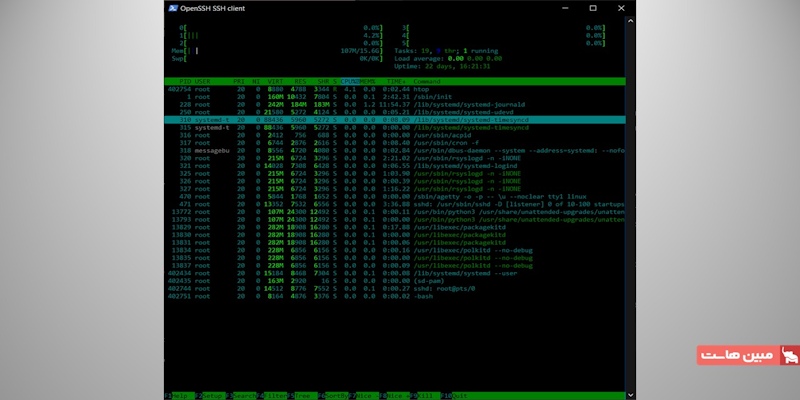
Task: Click the PowerShell icon in the title bar
Action: coord(173,8)
